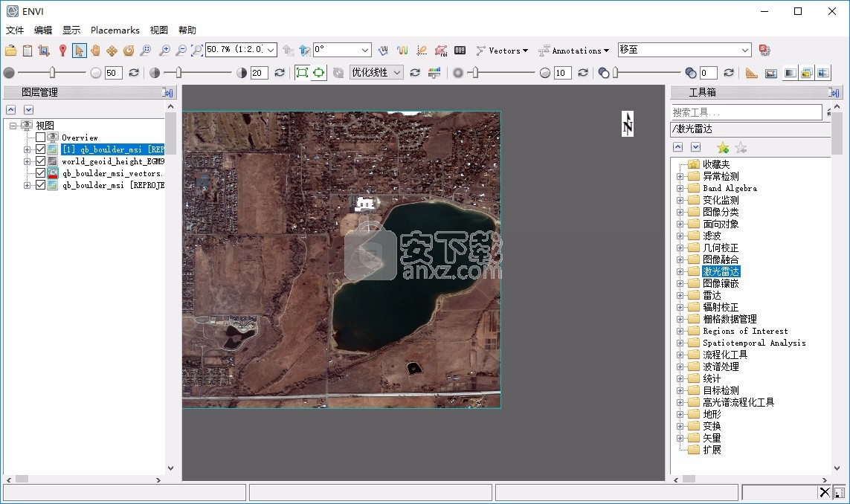Open the cursor value 009 icon
Screen dimensions: 850x504
click(x=460, y=51)
